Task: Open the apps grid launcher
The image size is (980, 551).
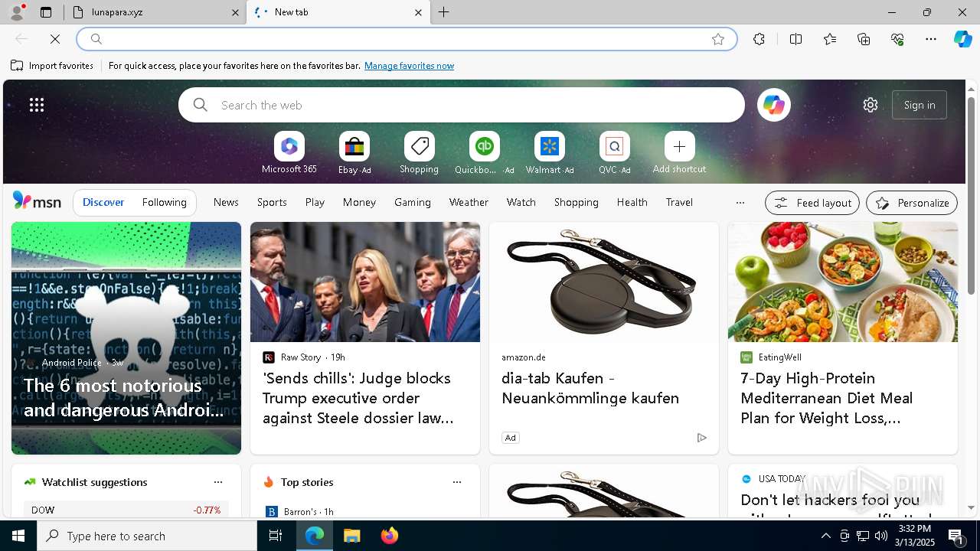Action: [37, 105]
